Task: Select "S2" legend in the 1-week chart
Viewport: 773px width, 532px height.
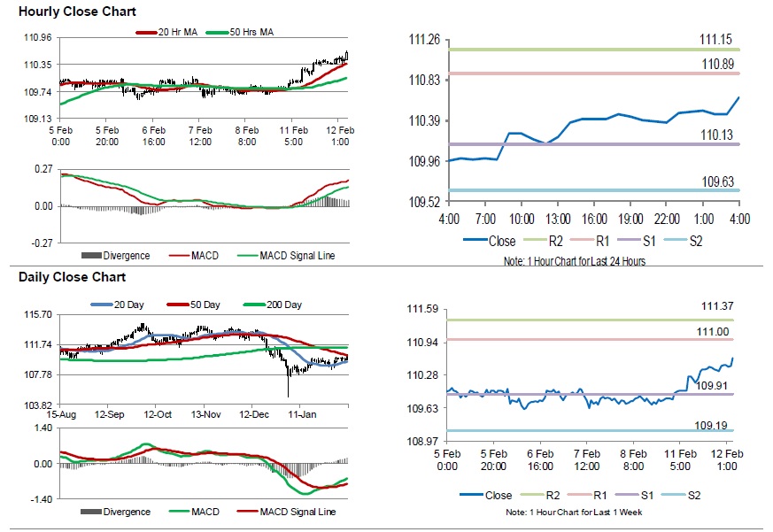Action: coord(694,496)
